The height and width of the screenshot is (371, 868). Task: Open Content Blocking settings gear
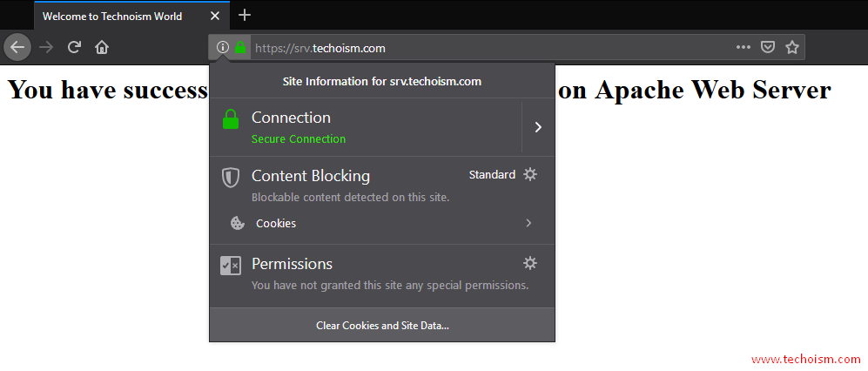tap(530, 175)
